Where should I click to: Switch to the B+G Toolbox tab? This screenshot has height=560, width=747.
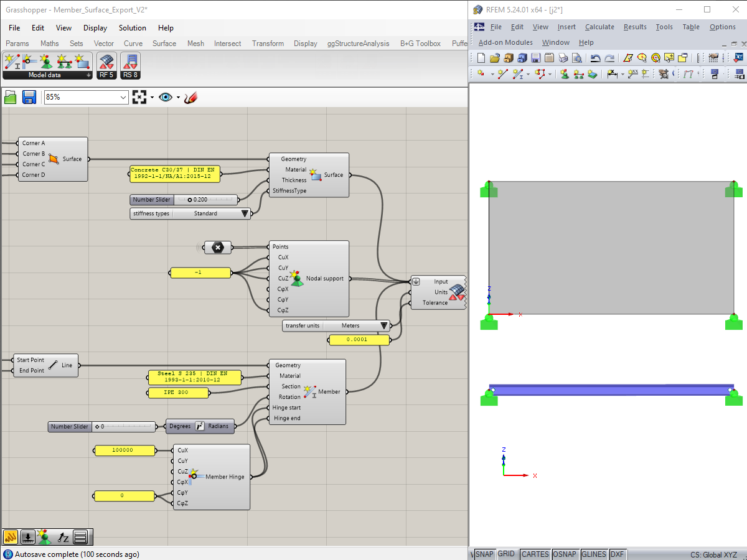click(420, 44)
